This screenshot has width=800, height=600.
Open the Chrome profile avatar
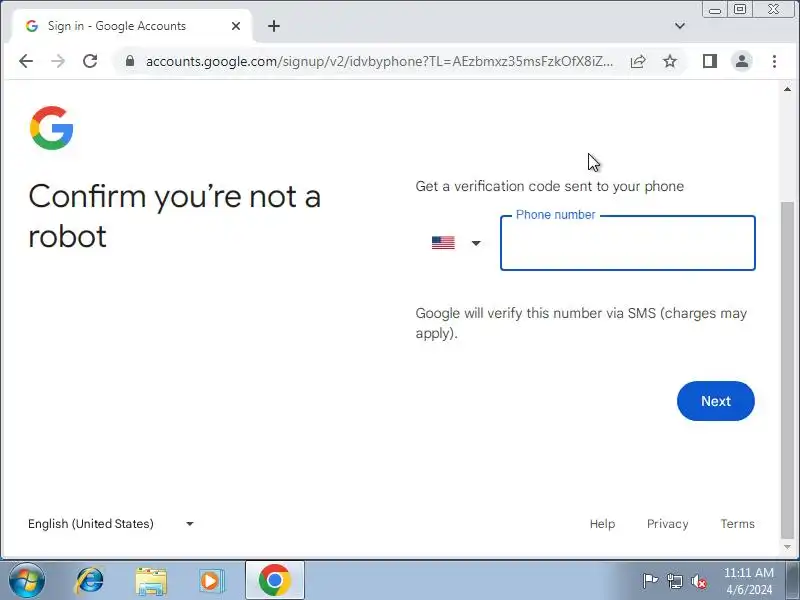click(x=742, y=61)
